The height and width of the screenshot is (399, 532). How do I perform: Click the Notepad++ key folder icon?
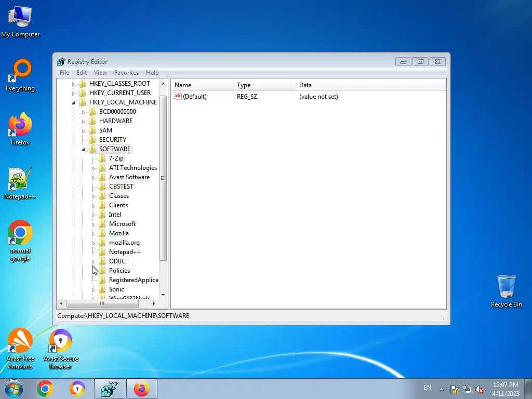tap(102, 252)
